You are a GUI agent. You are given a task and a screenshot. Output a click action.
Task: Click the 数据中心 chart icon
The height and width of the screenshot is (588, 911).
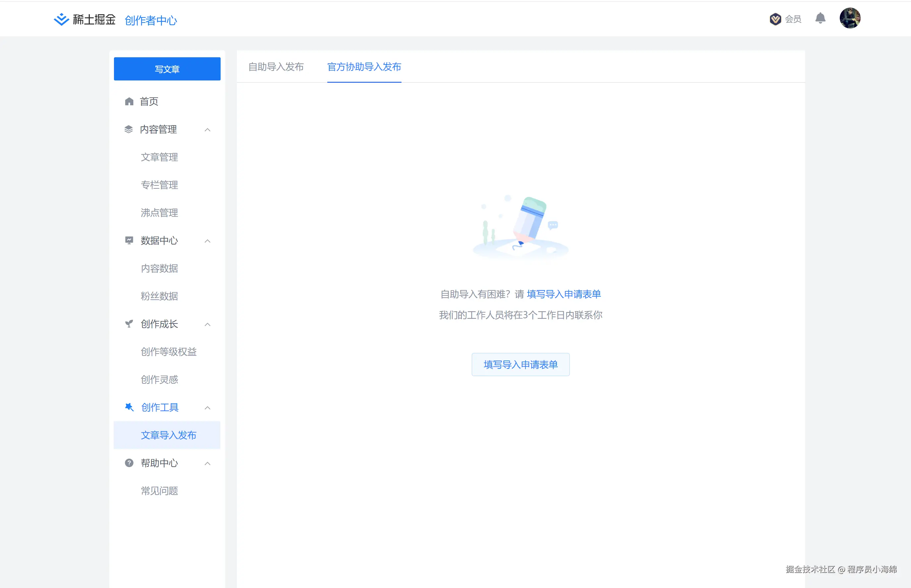(x=129, y=240)
